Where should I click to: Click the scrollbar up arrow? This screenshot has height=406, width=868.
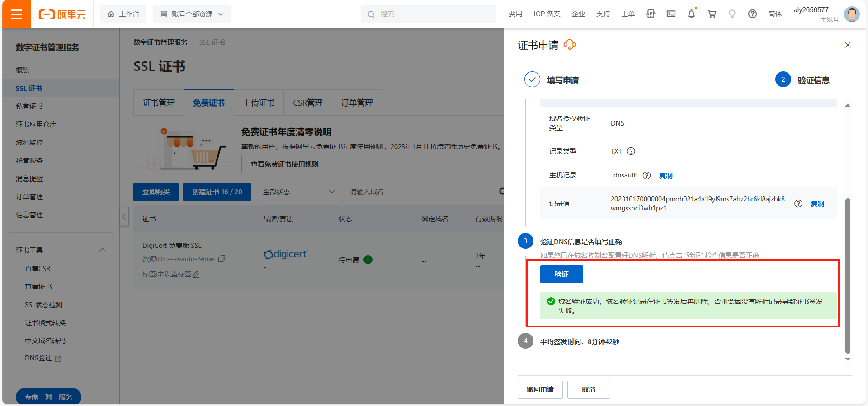click(x=848, y=105)
